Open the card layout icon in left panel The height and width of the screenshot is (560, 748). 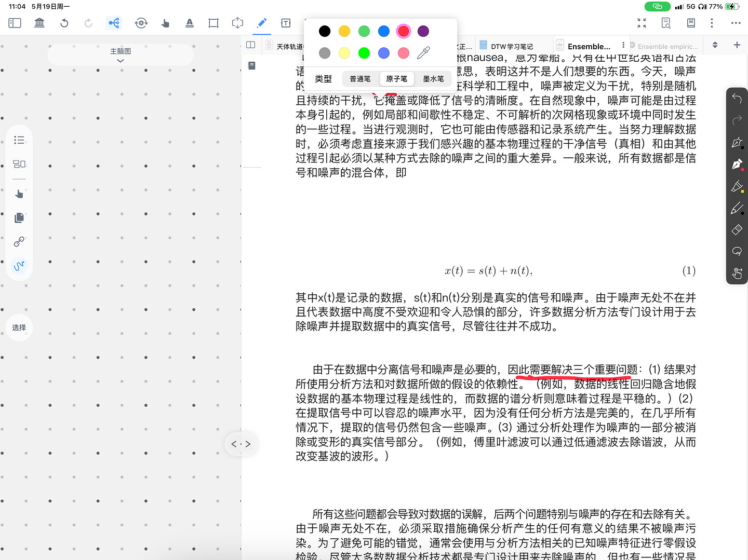coord(19,164)
